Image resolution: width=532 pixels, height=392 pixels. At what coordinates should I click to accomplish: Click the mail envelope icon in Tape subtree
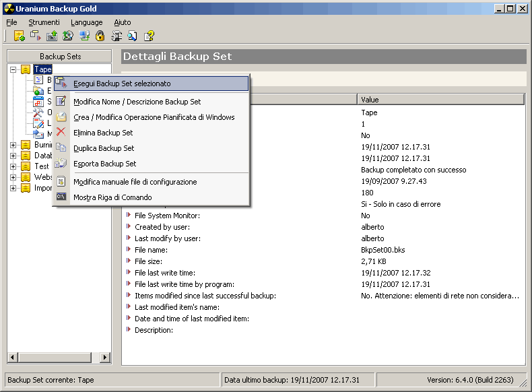click(x=38, y=134)
